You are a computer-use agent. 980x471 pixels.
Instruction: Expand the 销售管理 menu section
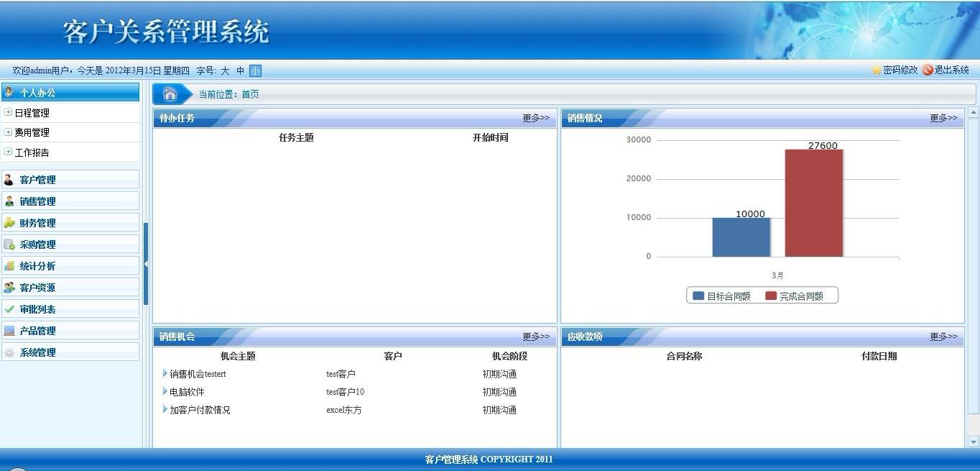pos(70,201)
